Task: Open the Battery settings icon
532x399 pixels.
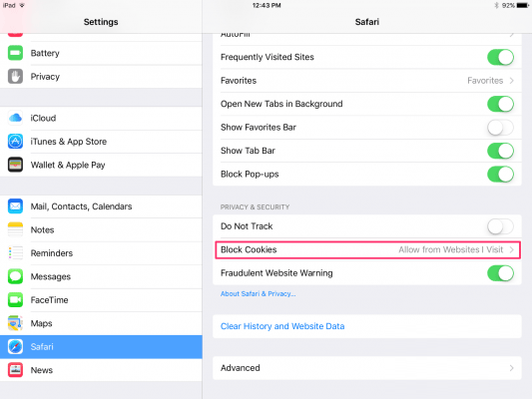Action: coord(15,53)
